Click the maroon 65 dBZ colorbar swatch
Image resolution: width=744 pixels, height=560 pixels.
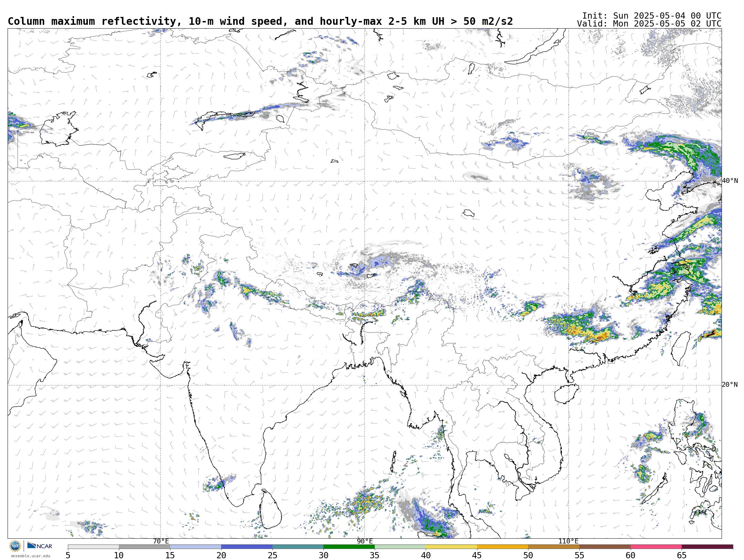click(707, 547)
